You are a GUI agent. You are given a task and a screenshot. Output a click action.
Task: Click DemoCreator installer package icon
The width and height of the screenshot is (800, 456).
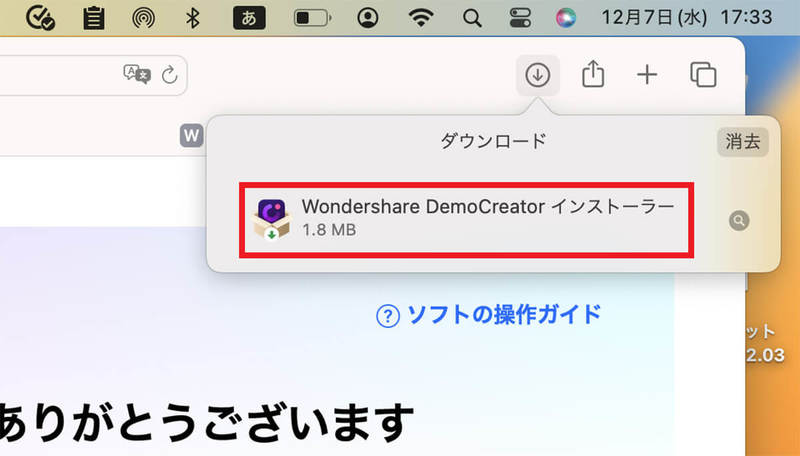coord(272,219)
